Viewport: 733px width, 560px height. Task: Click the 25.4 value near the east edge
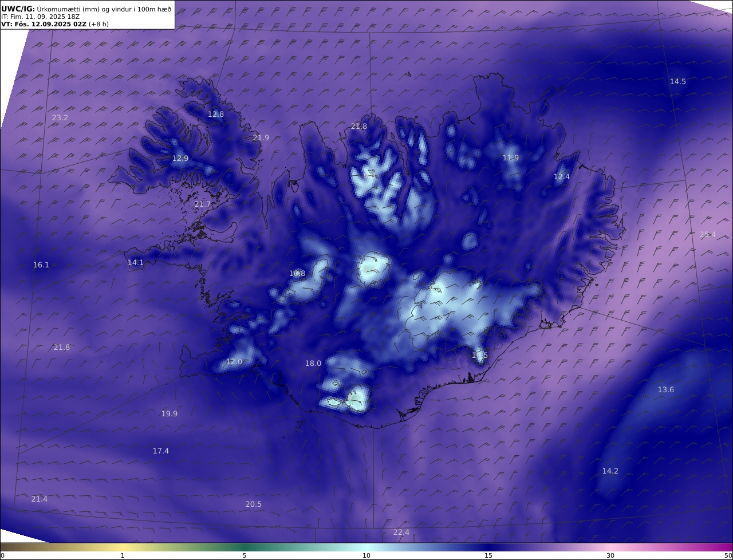(708, 234)
